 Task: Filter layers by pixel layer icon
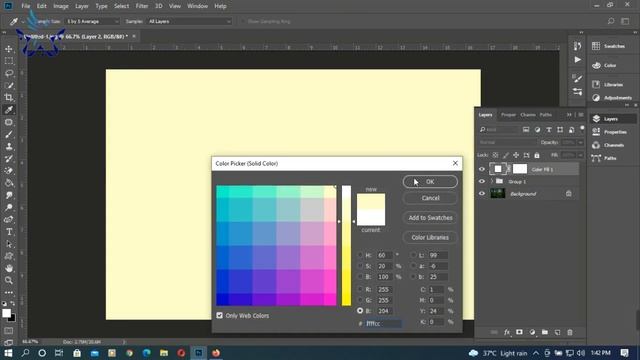pyautogui.click(x=526, y=129)
